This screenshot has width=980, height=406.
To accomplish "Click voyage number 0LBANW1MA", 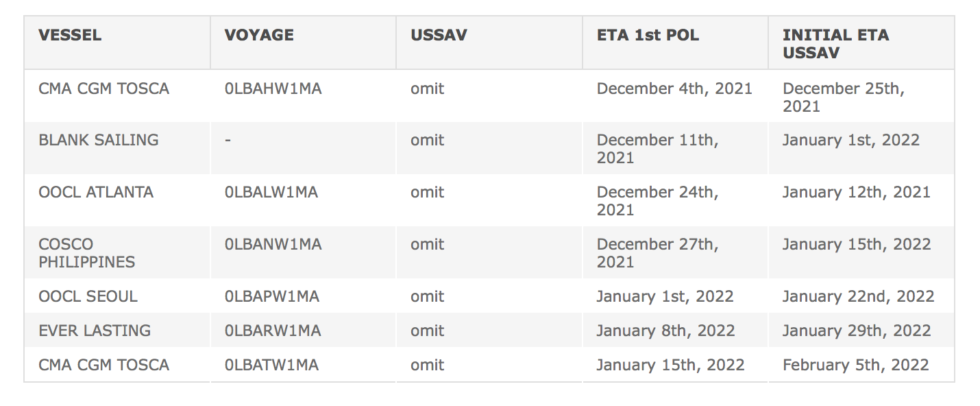I will pyautogui.click(x=273, y=245).
